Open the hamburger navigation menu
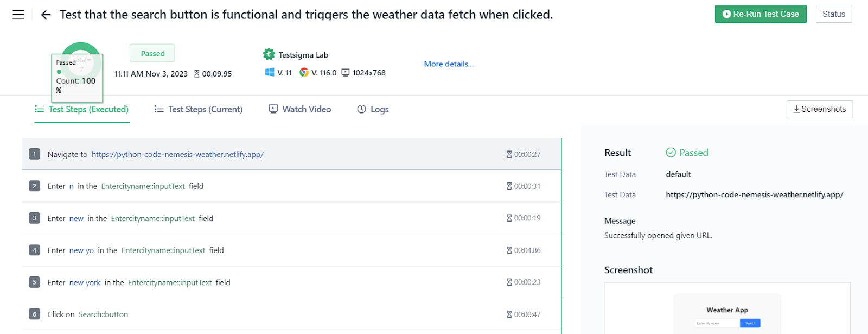 18,15
